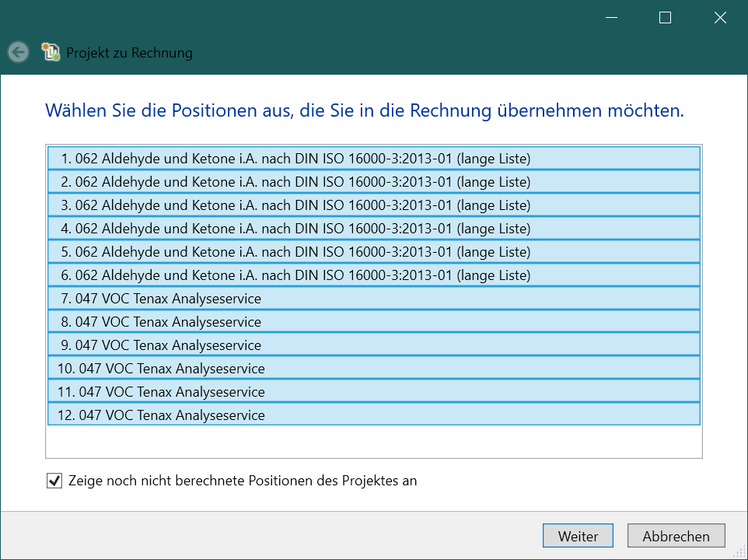Click the Projekt zu Rechnung document icon

51,52
